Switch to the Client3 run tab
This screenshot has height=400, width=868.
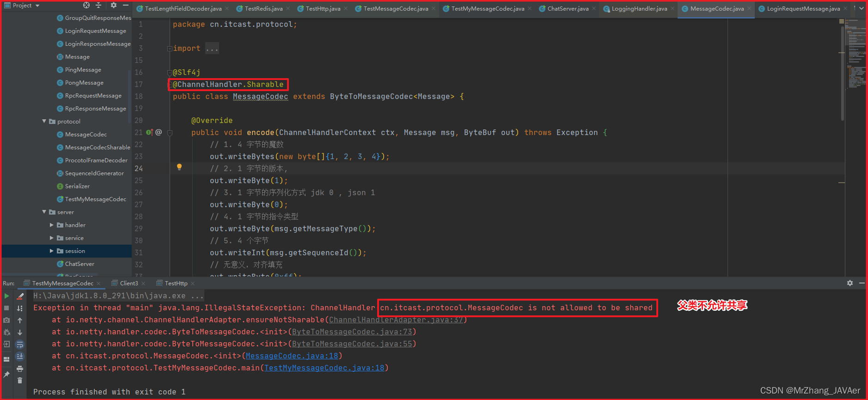pyautogui.click(x=129, y=283)
